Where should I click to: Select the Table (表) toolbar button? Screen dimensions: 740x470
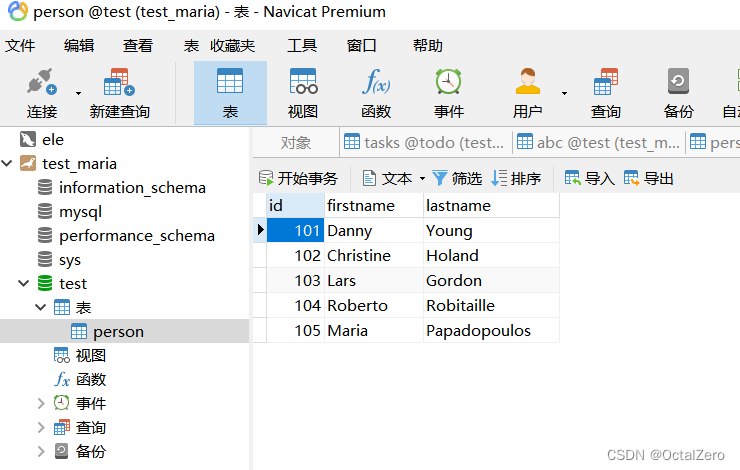pyautogui.click(x=230, y=93)
